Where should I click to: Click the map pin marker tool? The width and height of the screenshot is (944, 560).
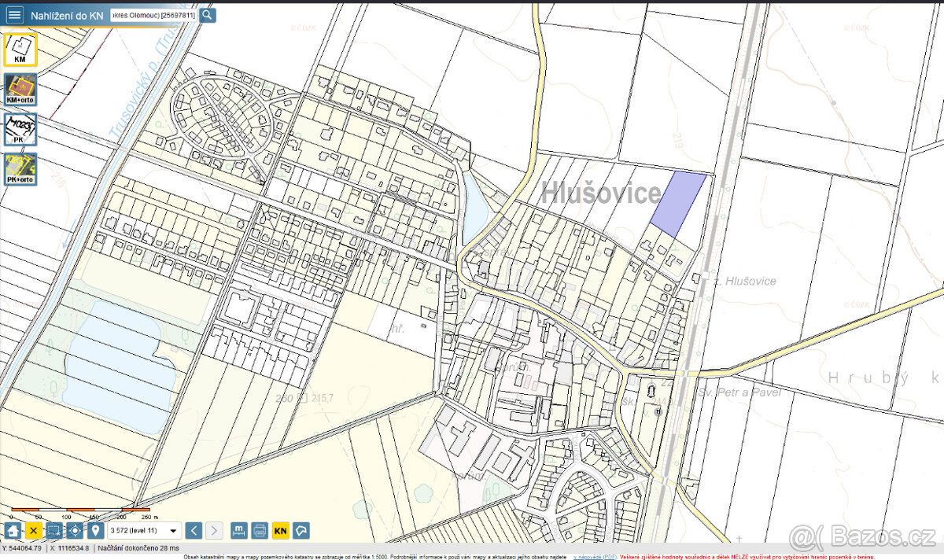tap(96, 530)
